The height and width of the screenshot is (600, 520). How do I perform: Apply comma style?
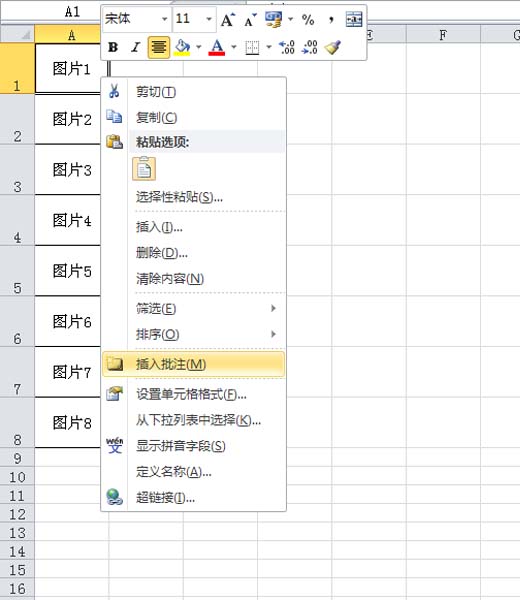pyautogui.click(x=331, y=19)
